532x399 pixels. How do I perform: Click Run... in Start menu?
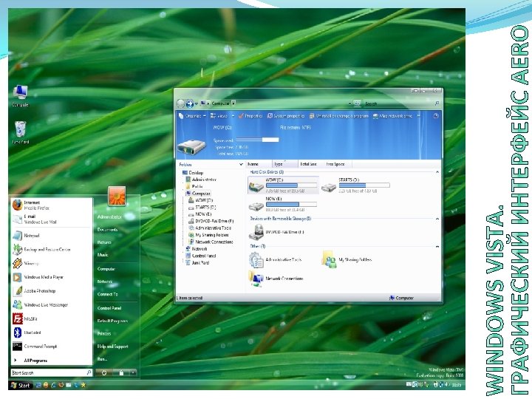coord(102,359)
